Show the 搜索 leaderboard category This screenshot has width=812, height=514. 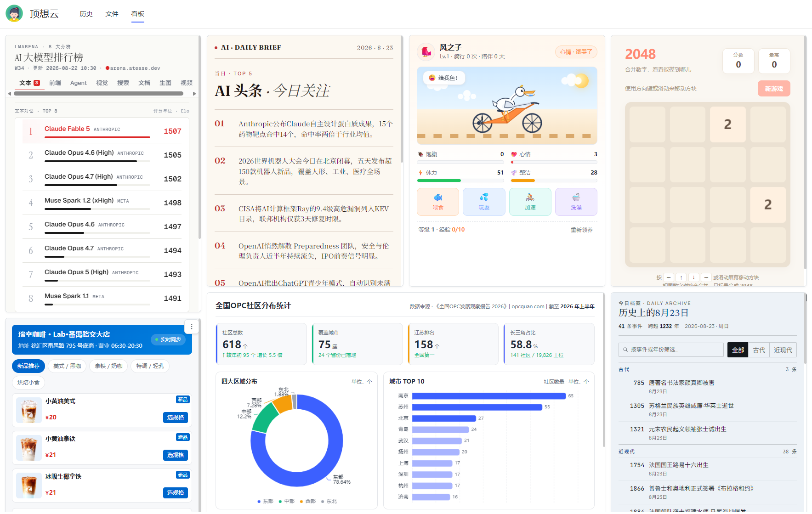pyautogui.click(x=123, y=83)
